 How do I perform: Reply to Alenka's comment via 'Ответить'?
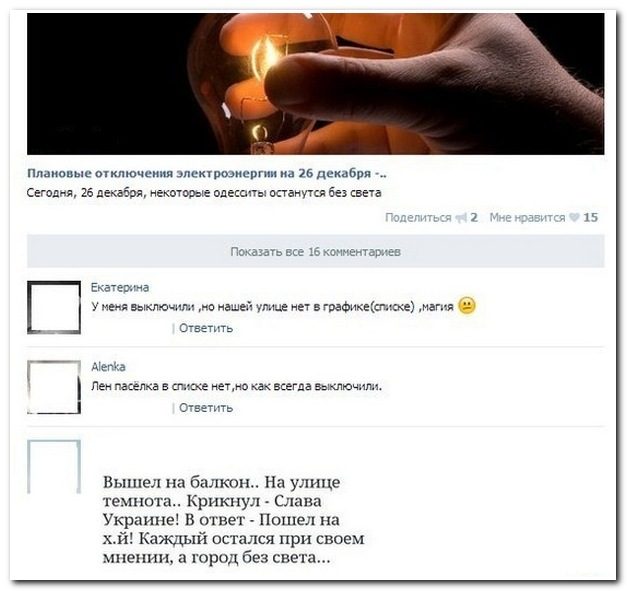coord(206,408)
